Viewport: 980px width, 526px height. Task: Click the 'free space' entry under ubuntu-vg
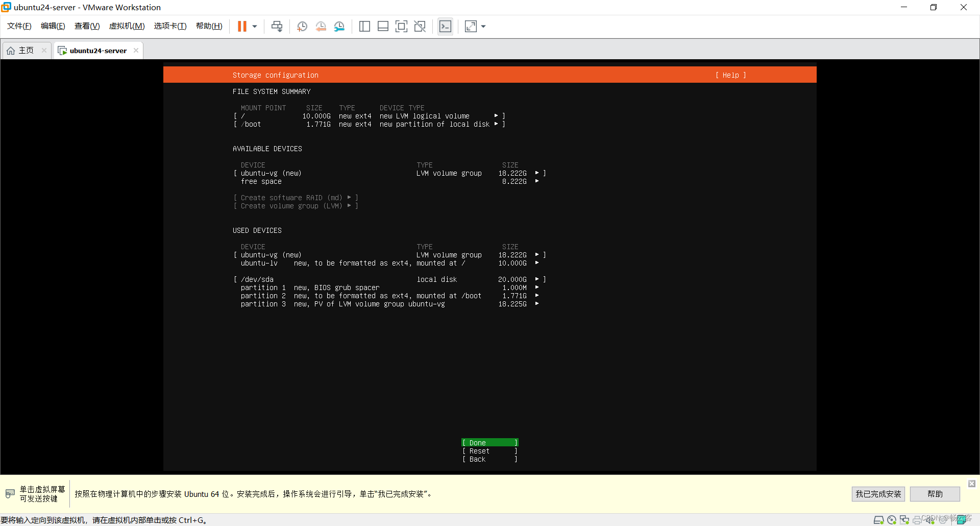[261, 181]
